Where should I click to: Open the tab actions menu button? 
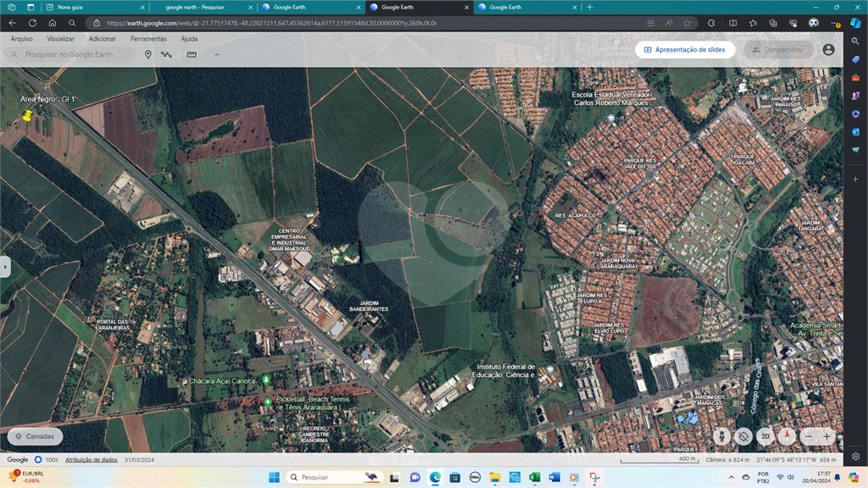coord(31,7)
